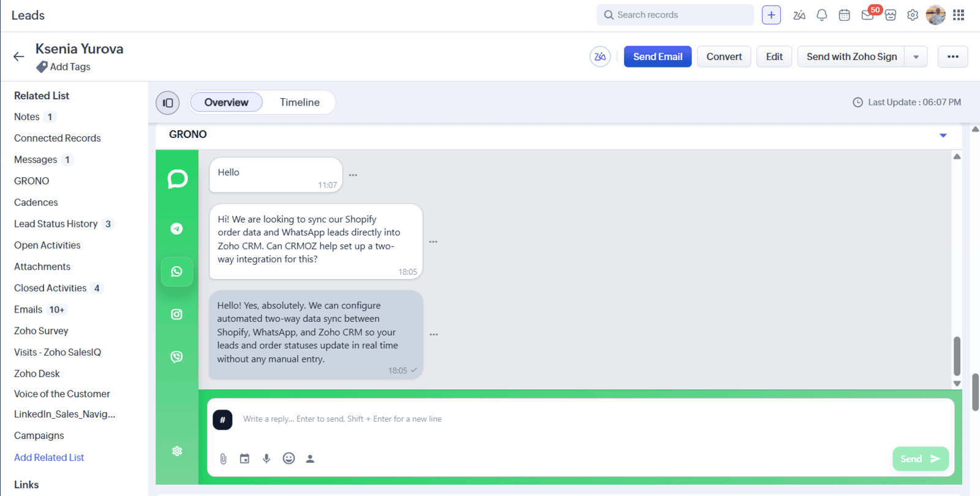Open Emails in the related list

pos(28,310)
